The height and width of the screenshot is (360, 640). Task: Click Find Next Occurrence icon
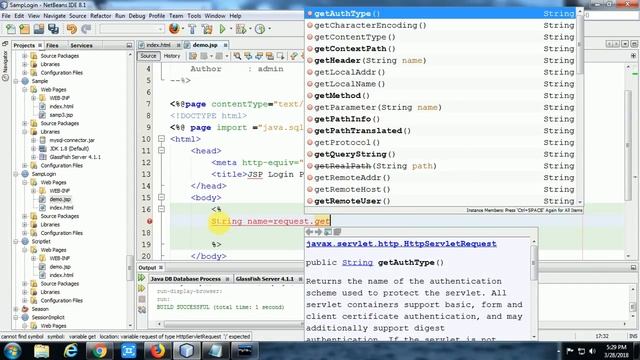[x=259, y=56]
